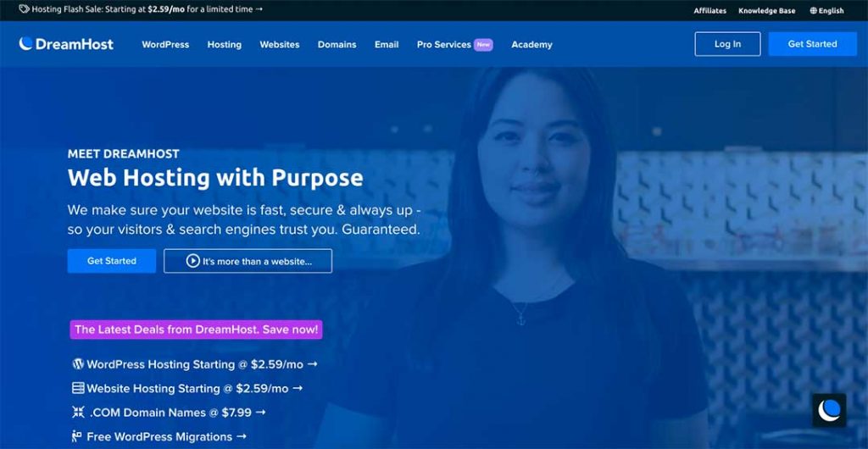
Task: Click the Log In button
Action: point(727,44)
